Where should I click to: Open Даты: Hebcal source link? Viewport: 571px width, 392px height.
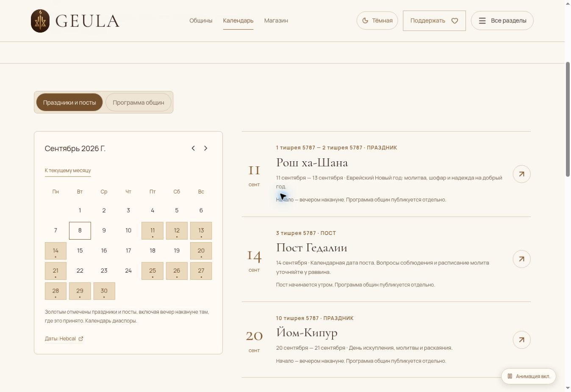60,339
